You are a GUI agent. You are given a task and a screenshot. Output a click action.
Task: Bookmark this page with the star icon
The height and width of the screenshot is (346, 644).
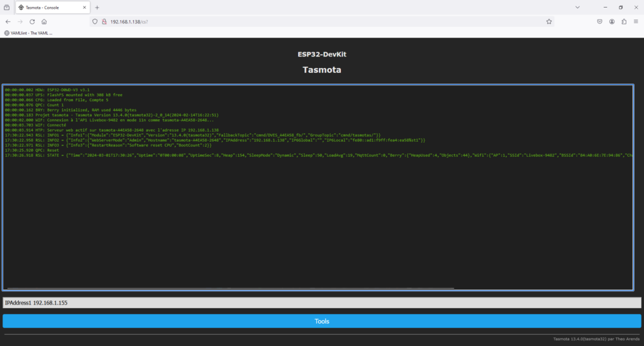549,21
